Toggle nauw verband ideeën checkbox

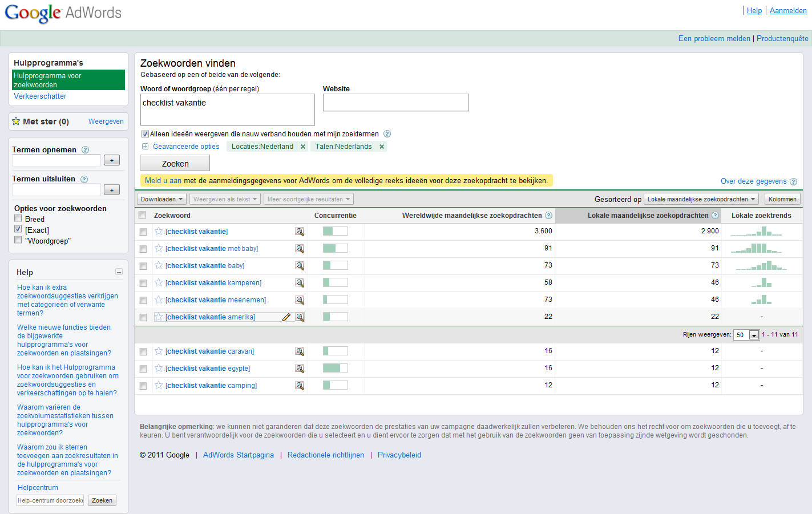tap(145, 134)
